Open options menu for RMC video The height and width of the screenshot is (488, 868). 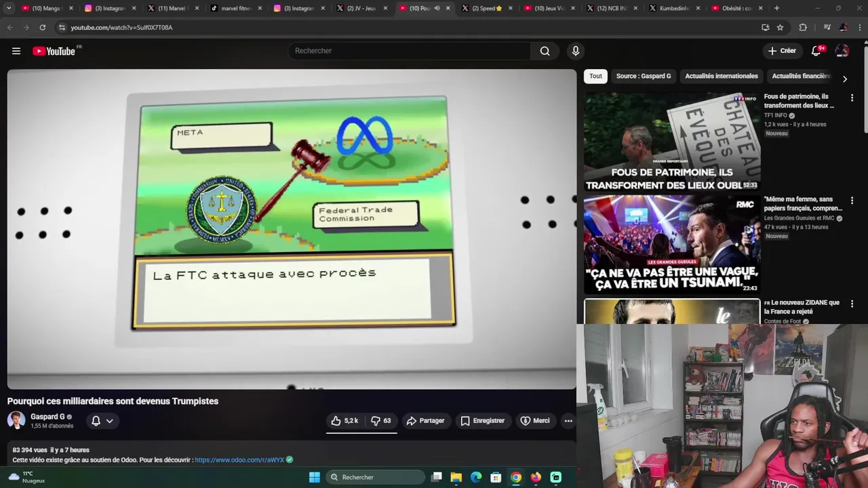(x=852, y=201)
